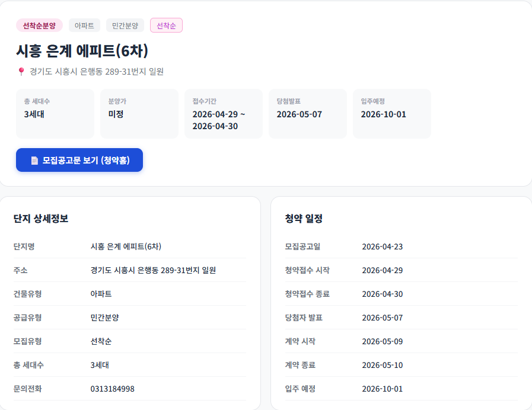Screen dimensions: 532x410
Task: Click the outlined 선착순 badge
Action: tap(166, 25)
